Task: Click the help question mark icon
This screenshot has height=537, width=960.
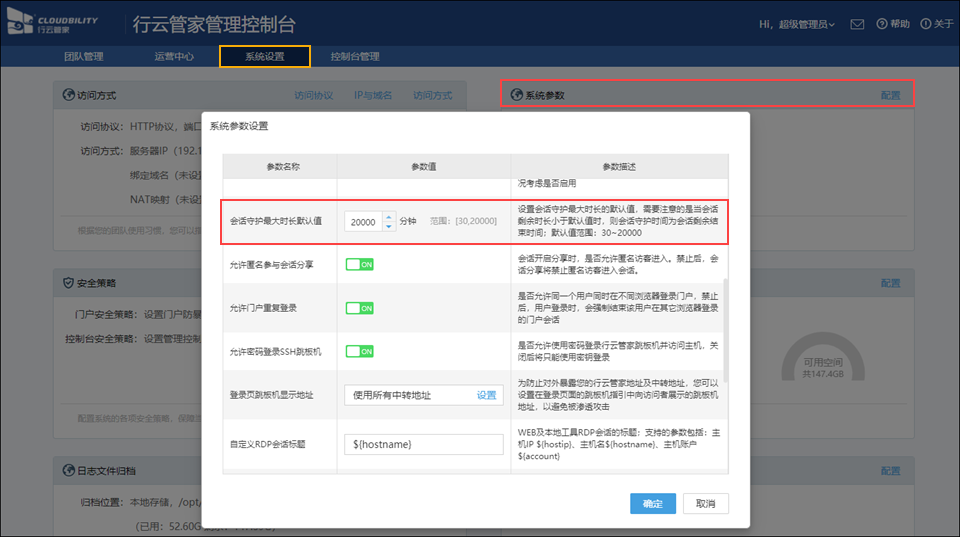Action: [882, 24]
